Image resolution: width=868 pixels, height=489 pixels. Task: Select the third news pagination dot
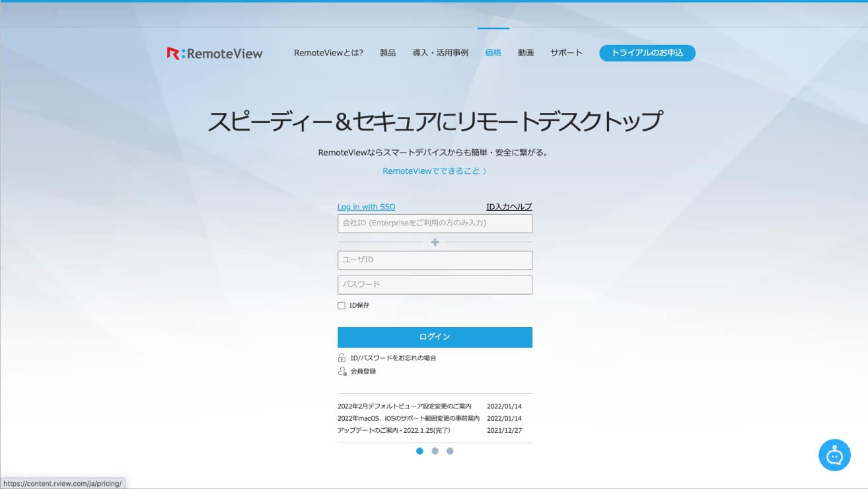pyautogui.click(x=450, y=451)
